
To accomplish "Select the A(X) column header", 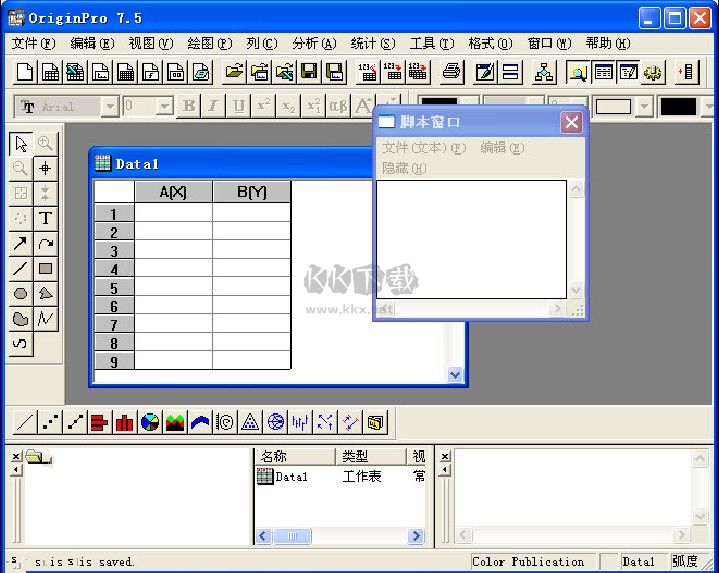I will (x=173, y=192).
